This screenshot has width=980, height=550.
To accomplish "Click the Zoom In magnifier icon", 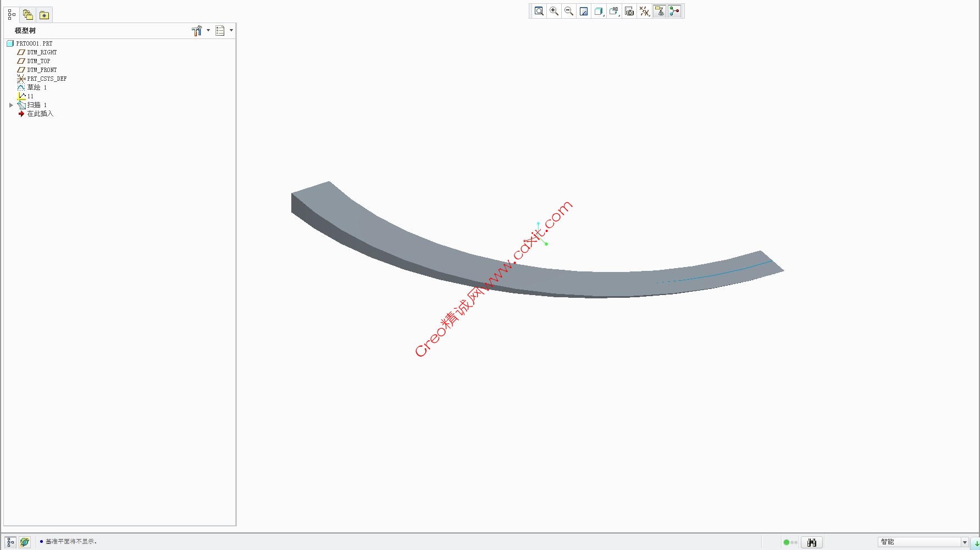I will tap(554, 11).
